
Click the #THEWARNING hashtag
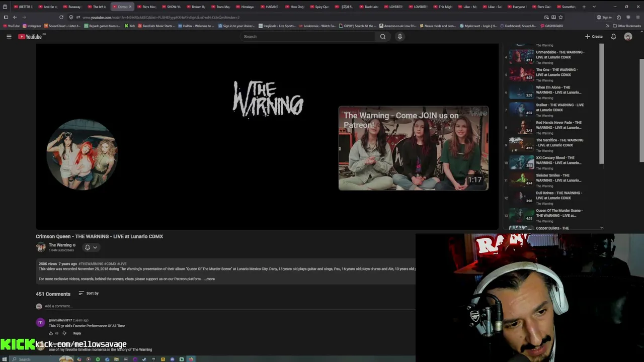point(91,263)
